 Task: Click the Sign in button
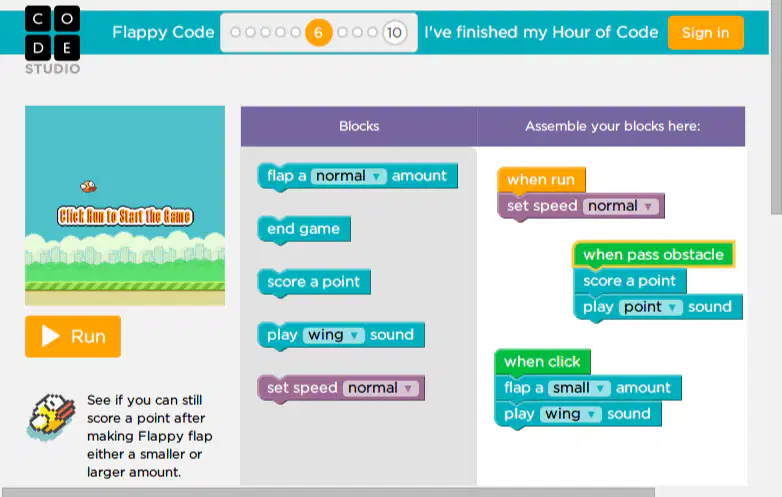706,32
